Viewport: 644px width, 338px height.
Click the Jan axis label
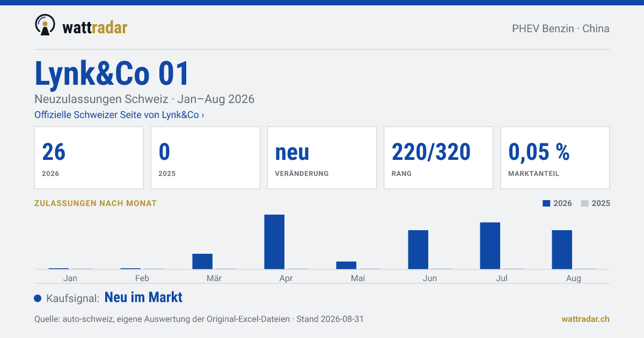pyautogui.click(x=70, y=278)
